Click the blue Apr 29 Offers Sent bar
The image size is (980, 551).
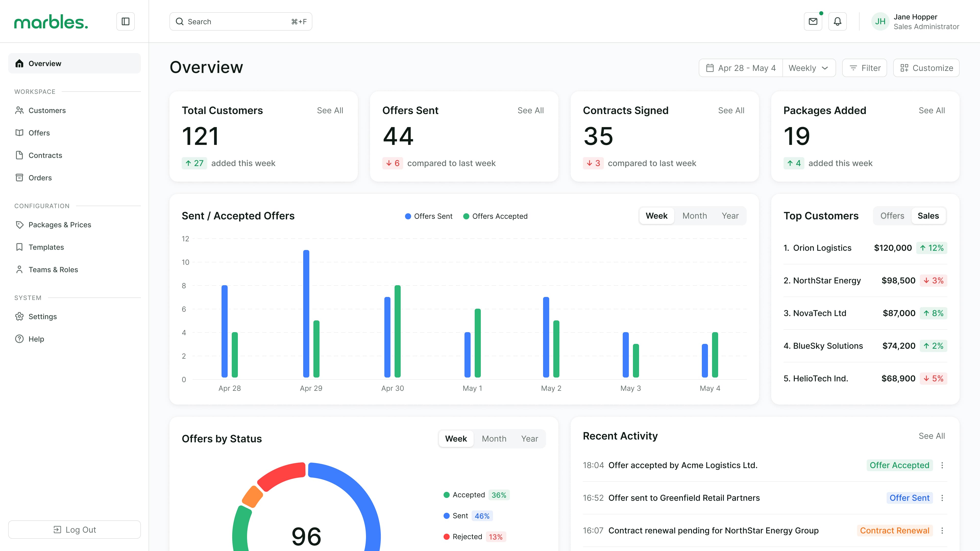[306, 314]
